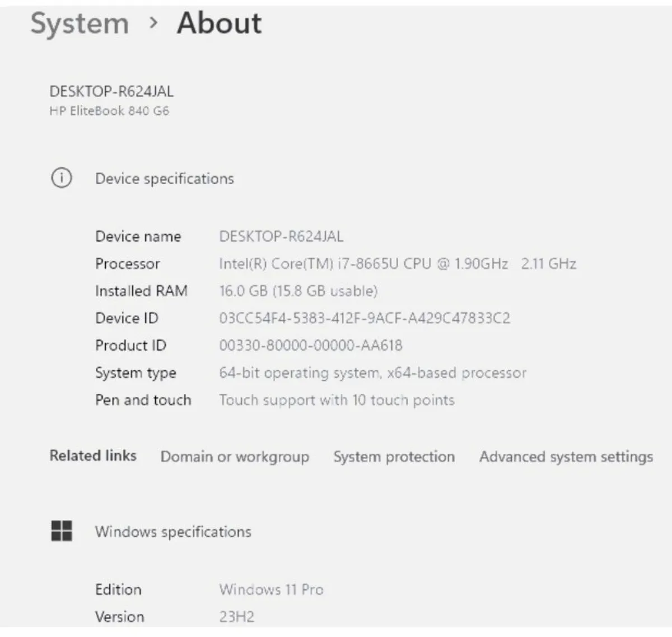The width and height of the screenshot is (672, 637).
Task: Open the System protection link
Action: click(x=394, y=457)
